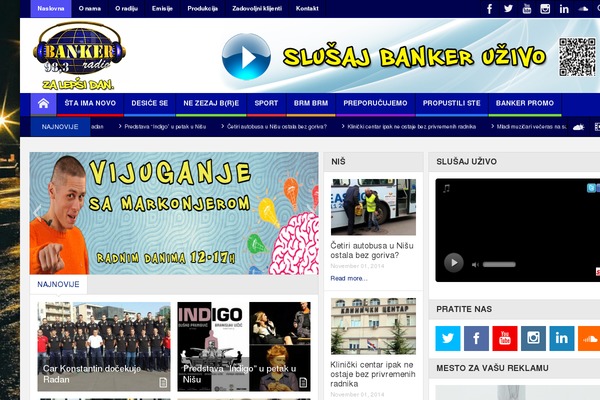Click the weather cloud icon in ticker bar
The height and width of the screenshot is (400, 600).
click(578, 127)
